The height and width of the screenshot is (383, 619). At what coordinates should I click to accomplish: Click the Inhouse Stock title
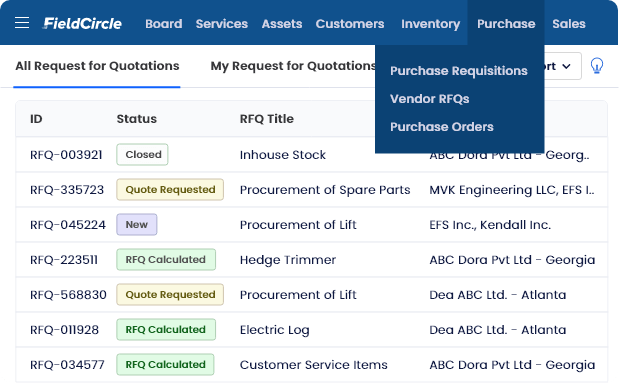click(x=283, y=155)
